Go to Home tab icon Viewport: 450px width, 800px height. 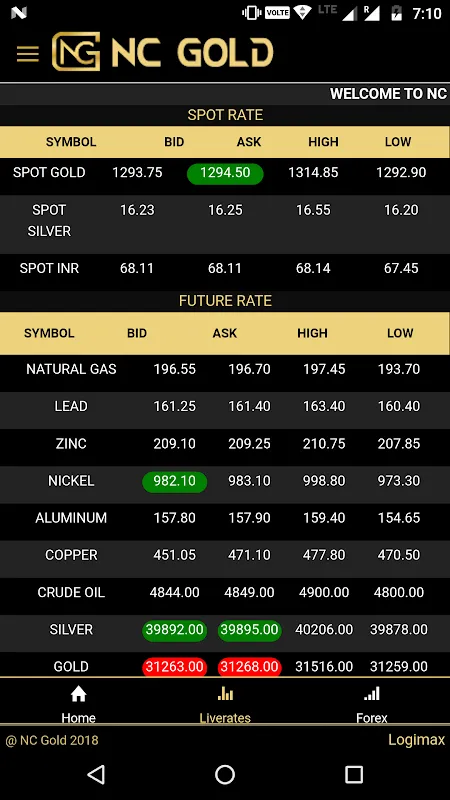click(79, 693)
